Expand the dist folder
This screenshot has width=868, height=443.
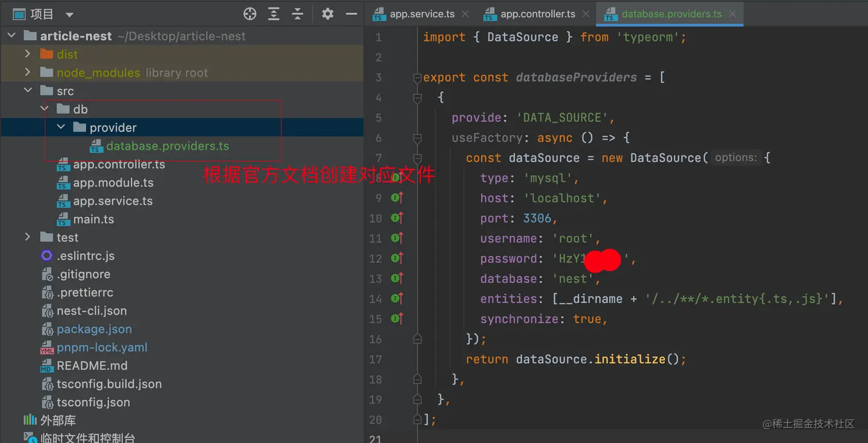tap(28, 54)
